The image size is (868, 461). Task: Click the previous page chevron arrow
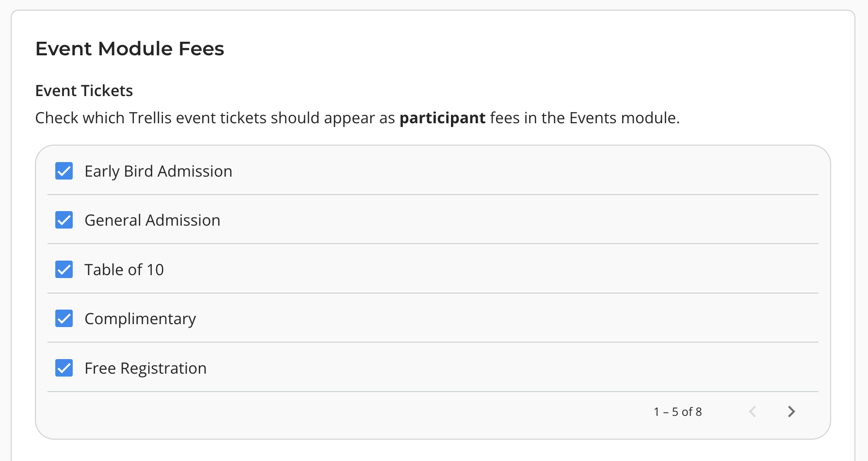(753, 412)
